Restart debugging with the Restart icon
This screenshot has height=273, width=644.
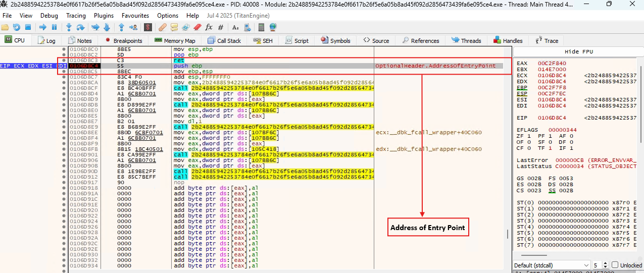click(17, 27)
